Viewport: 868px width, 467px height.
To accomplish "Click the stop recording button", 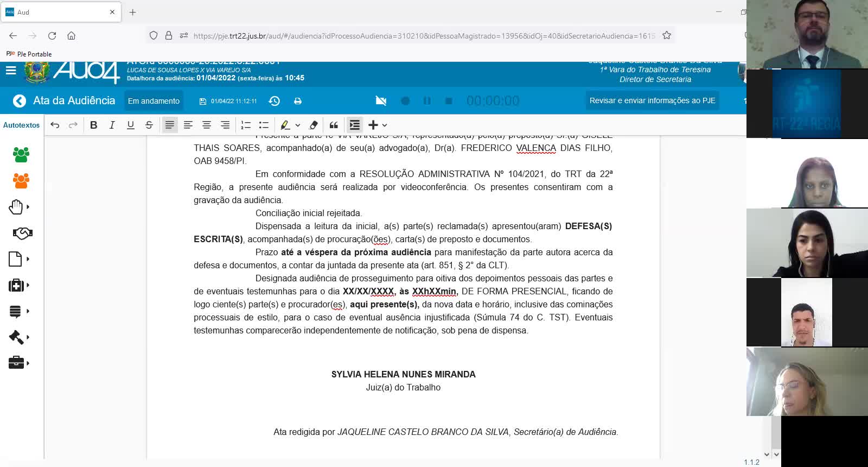I will [449, 101].
